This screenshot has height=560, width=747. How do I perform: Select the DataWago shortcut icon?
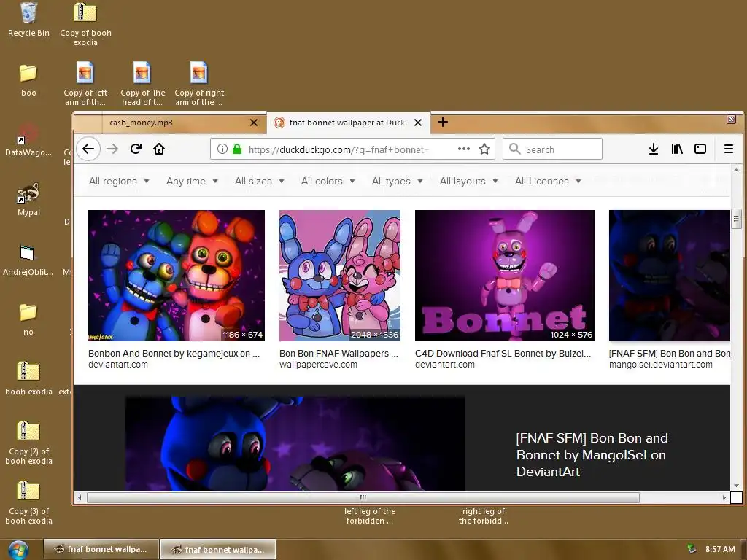28,139
